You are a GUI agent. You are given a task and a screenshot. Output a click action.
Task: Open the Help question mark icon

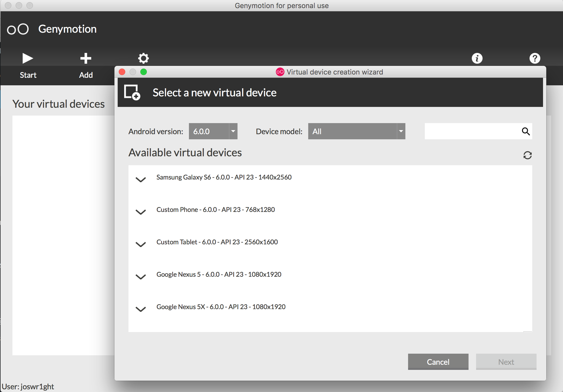(x=535, y=58)
